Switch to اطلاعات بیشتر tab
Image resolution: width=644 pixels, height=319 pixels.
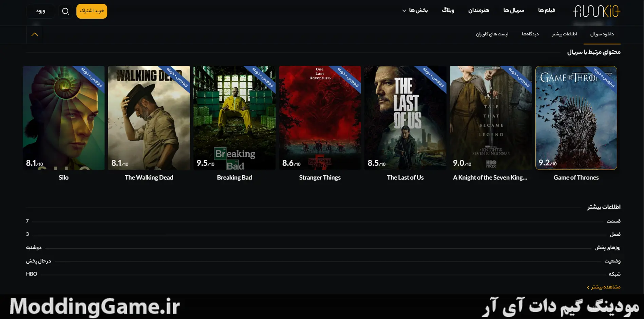click(564, 34)
